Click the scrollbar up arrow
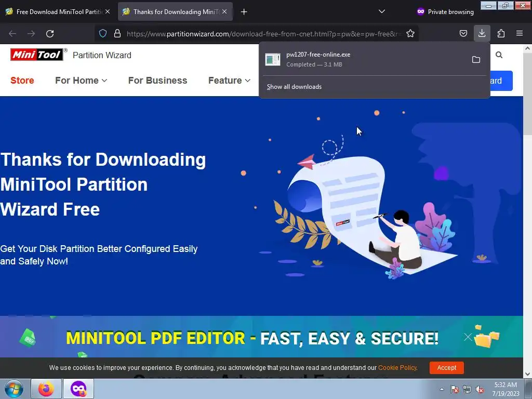The width and height of the screenshot is (532, 399). (527, 48)
